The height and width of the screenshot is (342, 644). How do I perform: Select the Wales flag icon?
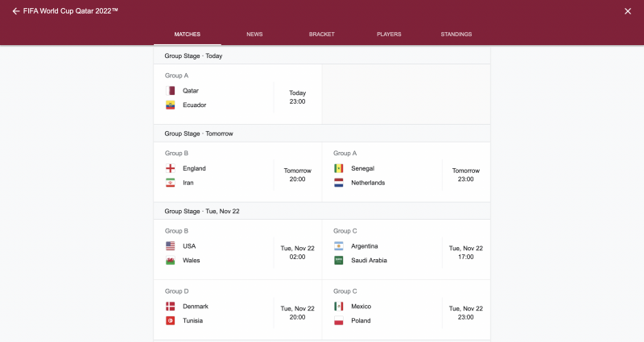pos(171,260)
